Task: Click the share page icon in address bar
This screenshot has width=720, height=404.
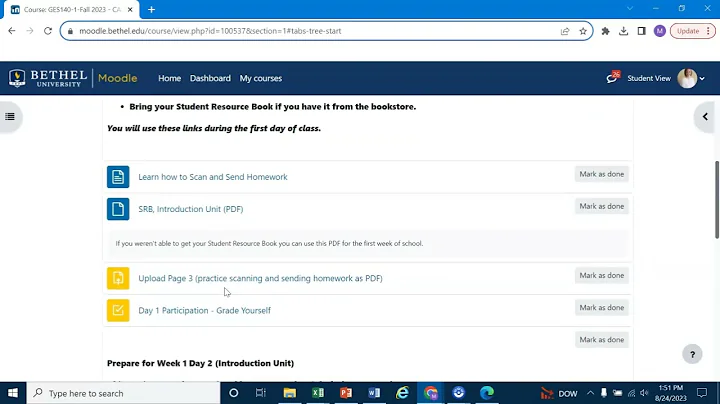Action: pos(565,31)
